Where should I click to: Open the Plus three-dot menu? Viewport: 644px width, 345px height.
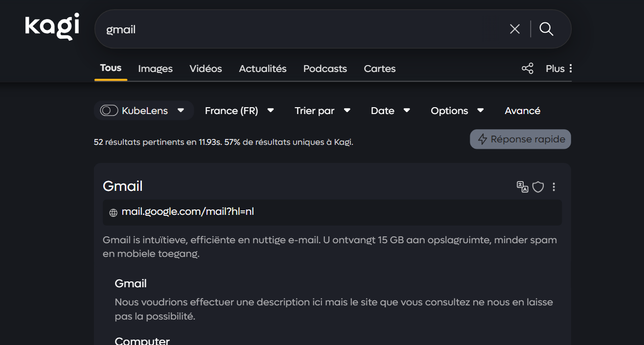coord(559,69)
